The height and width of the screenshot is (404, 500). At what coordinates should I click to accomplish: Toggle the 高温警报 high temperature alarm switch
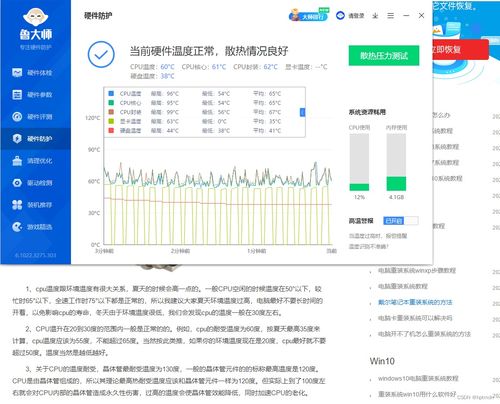pos(401,221)
